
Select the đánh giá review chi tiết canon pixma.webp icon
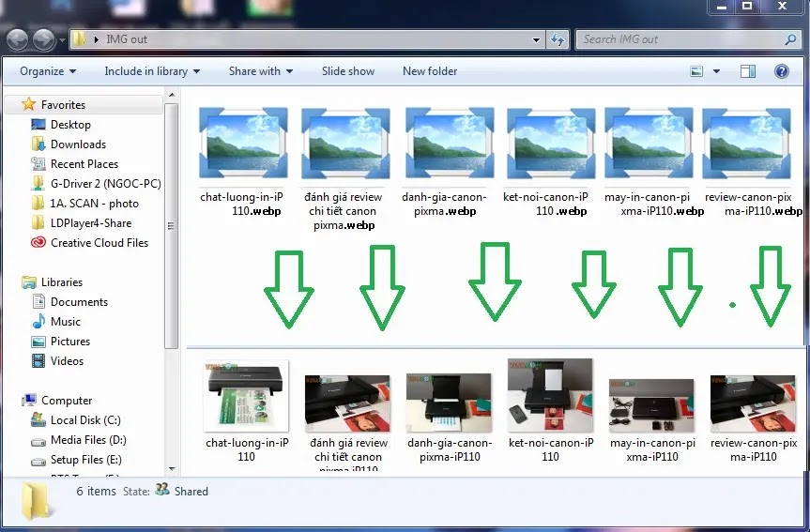click(x=345, y=143)
